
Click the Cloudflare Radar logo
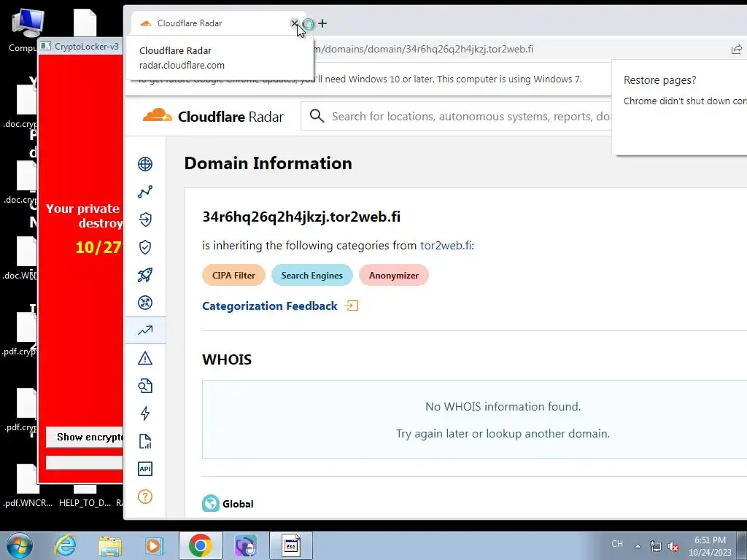pos(213,116)
